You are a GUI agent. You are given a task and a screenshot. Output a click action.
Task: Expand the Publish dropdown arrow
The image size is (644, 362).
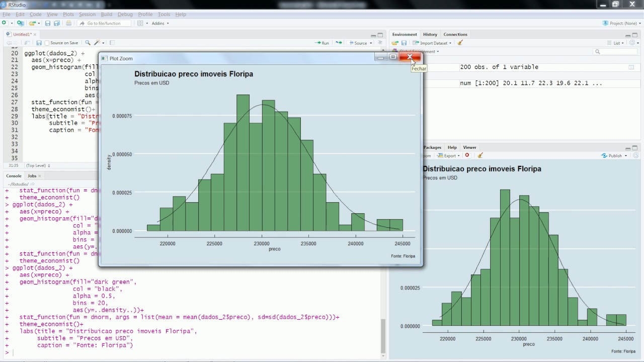[626, 156]
